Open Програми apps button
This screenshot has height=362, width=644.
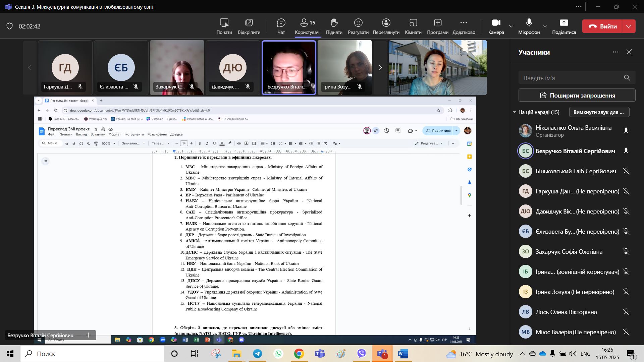(437, 26)
